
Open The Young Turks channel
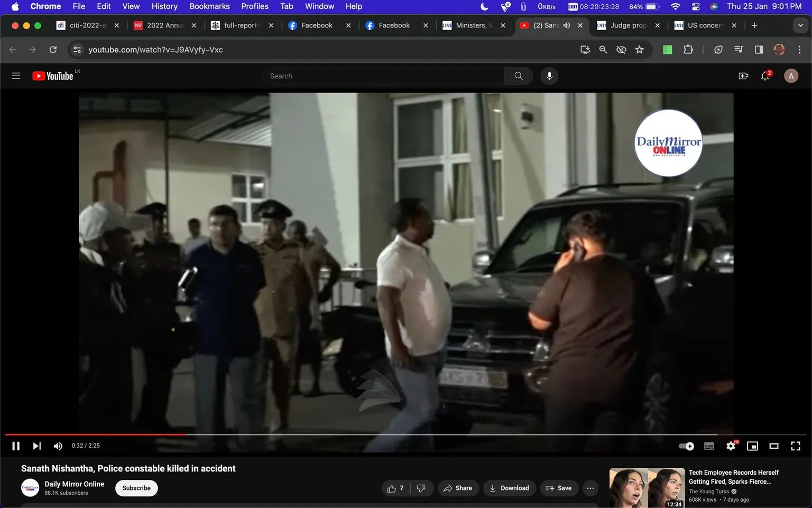pos(708,492)
